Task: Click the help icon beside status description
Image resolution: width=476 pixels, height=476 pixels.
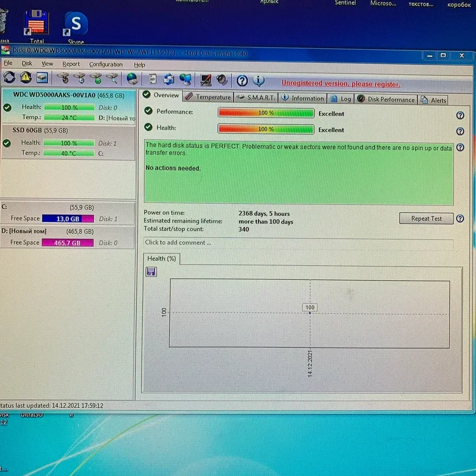Action: click(x=460, y=147)
